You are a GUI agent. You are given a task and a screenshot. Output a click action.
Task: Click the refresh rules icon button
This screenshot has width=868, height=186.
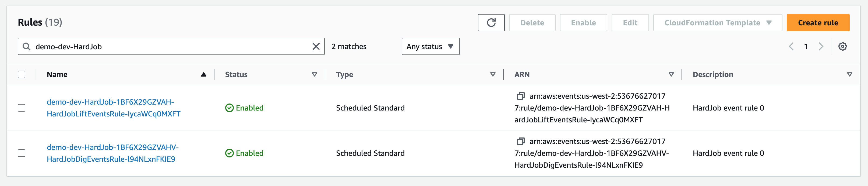(x=491, y=23)
